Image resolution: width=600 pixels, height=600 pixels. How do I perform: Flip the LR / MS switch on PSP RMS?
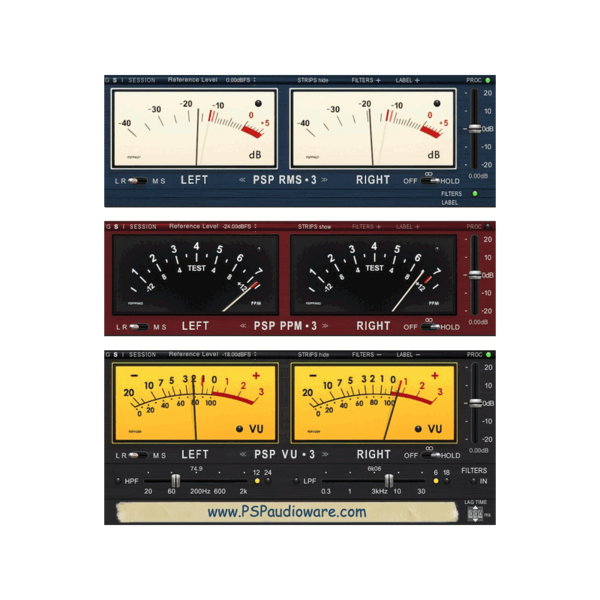tap(137, 181)
